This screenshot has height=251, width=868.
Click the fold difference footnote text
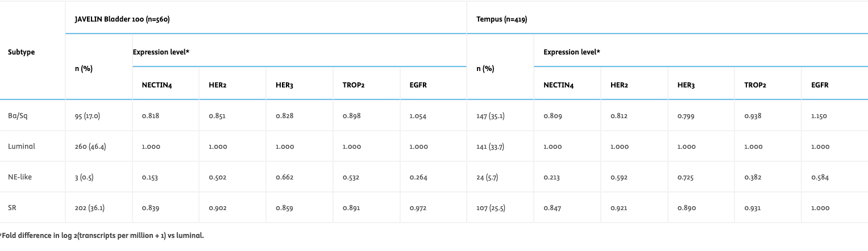(102, 236)
